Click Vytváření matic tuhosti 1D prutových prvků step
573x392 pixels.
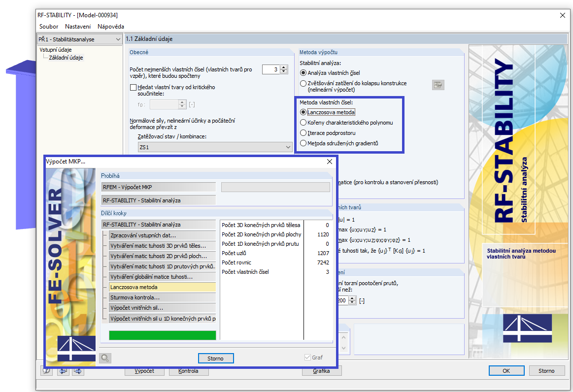point(163,266)
